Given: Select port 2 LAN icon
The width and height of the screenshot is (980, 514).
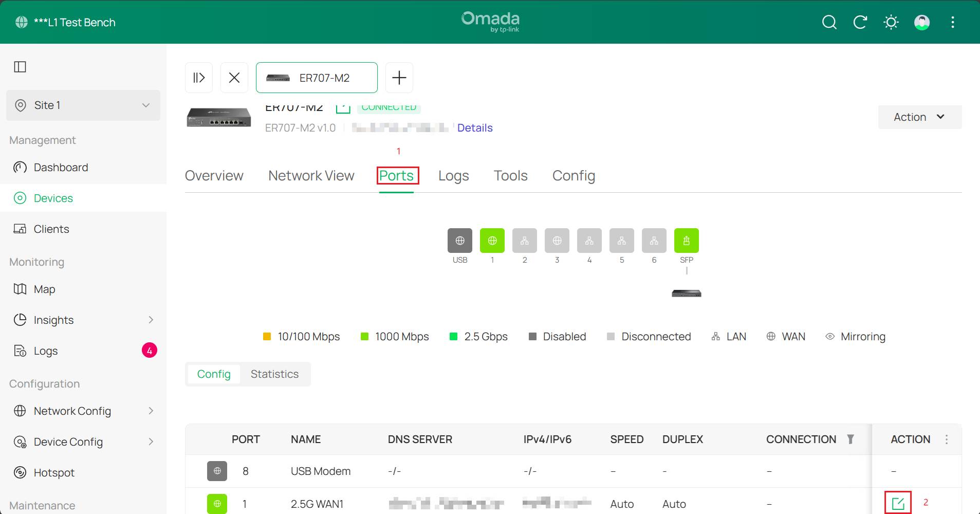Looking at the screenshot, I should 525,241.
